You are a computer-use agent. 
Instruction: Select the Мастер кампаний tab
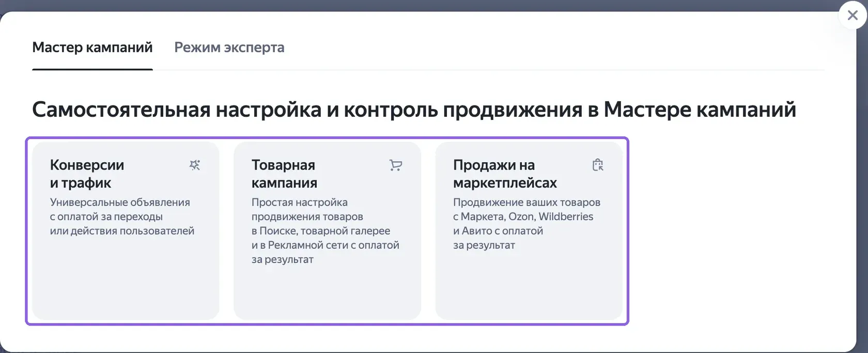[x=92, y=48]
